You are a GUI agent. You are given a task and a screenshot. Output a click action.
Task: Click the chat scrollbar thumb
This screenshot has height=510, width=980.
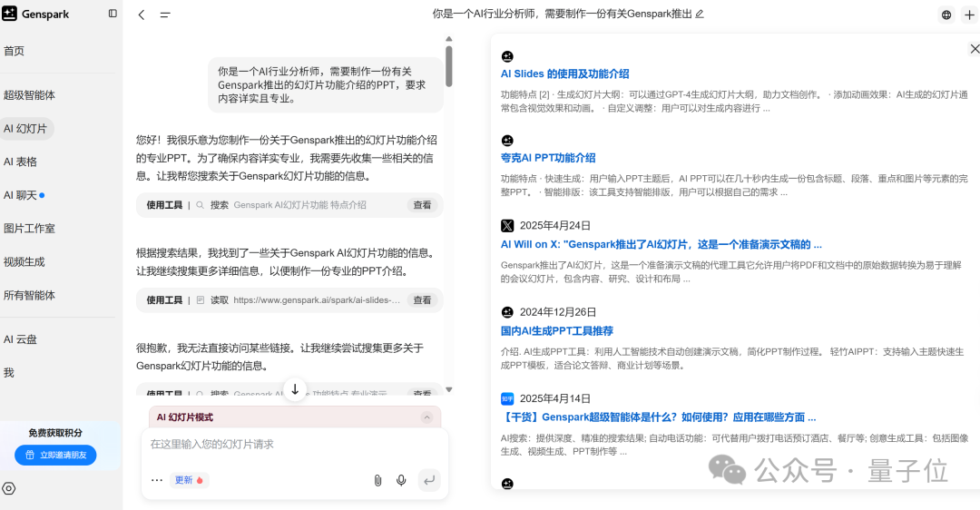tap(449, 66)
